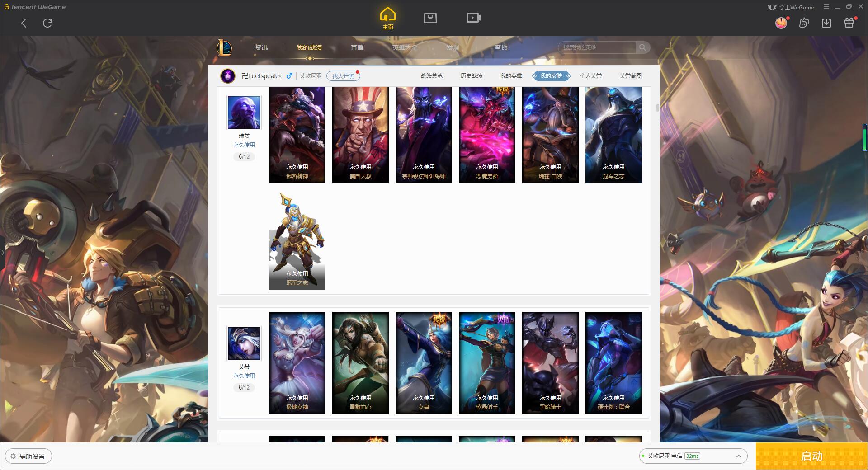Expand the left side panel arrow
Screen dimensions: 868x470
point(2,252)
